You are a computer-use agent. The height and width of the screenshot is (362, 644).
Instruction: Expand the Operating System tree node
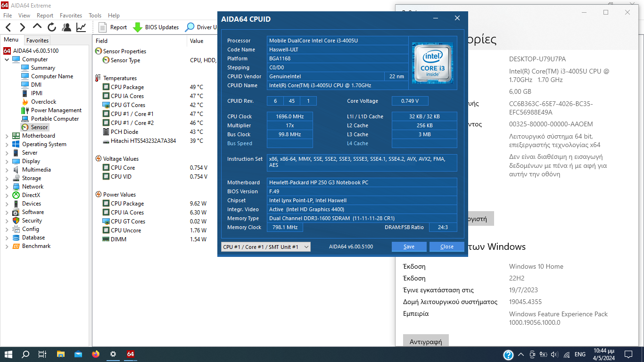point(7,144)
